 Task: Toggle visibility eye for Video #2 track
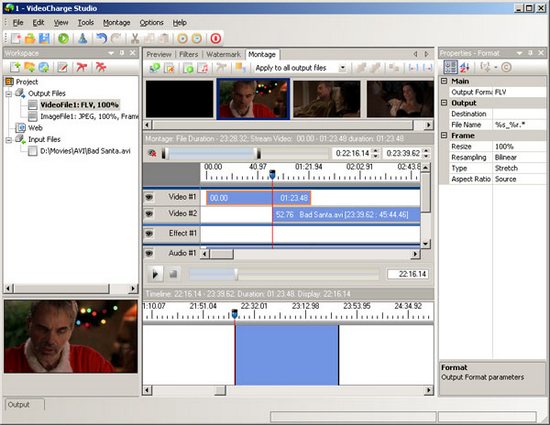pyautogui.click(x=149, y=214)
